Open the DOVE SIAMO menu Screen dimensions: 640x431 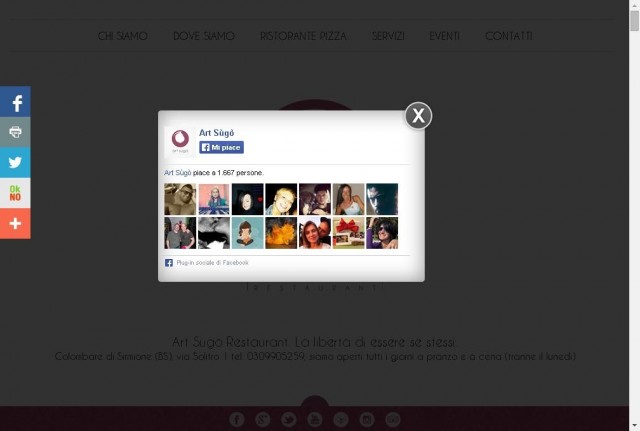point(204,36)
